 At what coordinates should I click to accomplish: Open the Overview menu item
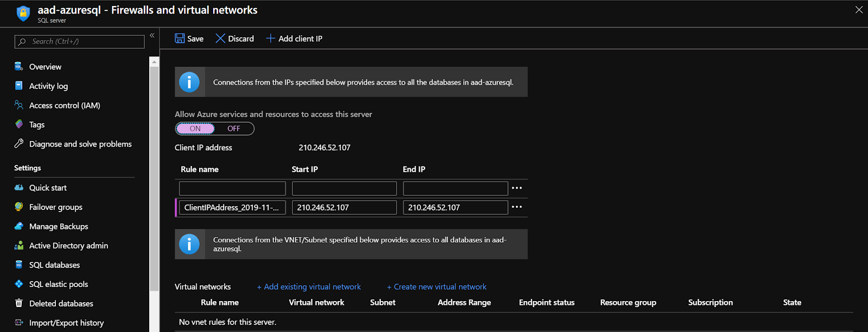click(x=45, y=67)
